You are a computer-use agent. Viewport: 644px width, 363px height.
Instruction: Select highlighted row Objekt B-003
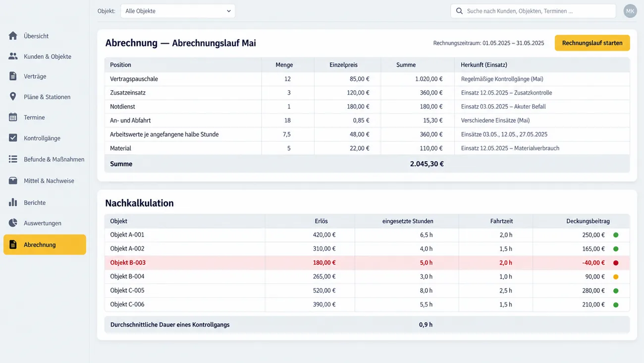367,263
